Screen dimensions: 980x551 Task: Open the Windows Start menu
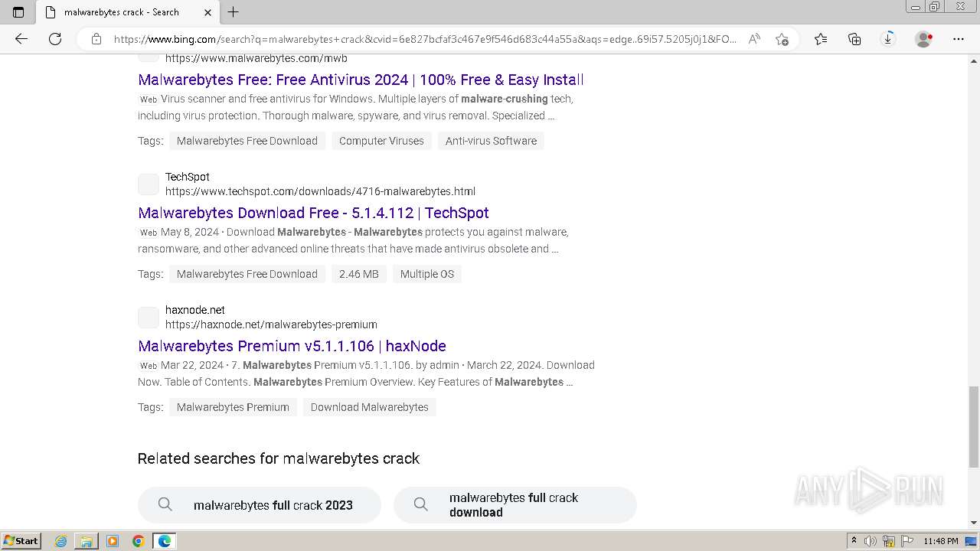coord(21,541)
